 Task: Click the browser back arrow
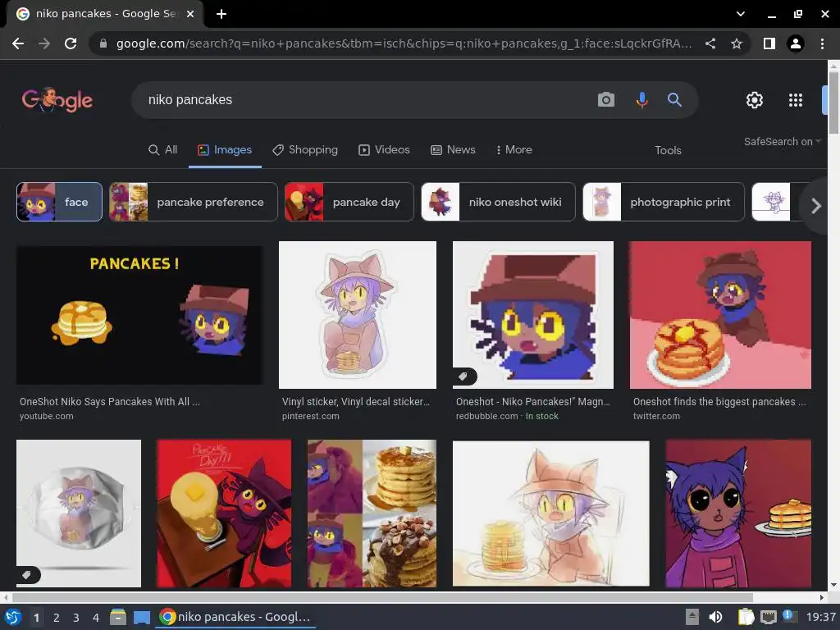point(18,43)
